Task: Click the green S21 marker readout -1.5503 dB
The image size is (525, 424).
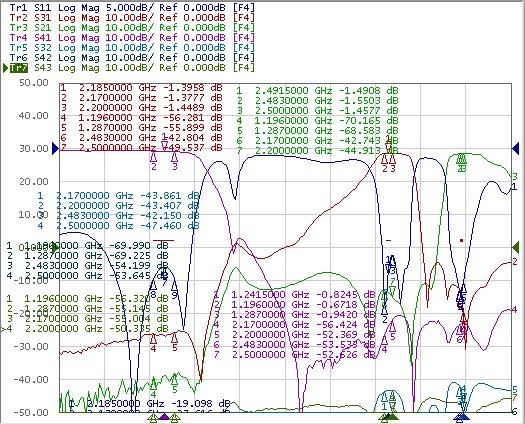Action: [x=369, y=100]
